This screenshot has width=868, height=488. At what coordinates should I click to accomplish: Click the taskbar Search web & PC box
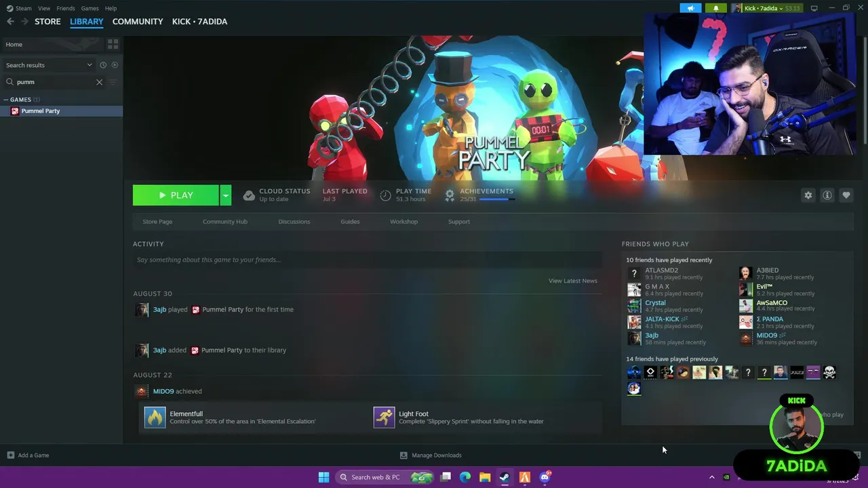click(384, 477)
